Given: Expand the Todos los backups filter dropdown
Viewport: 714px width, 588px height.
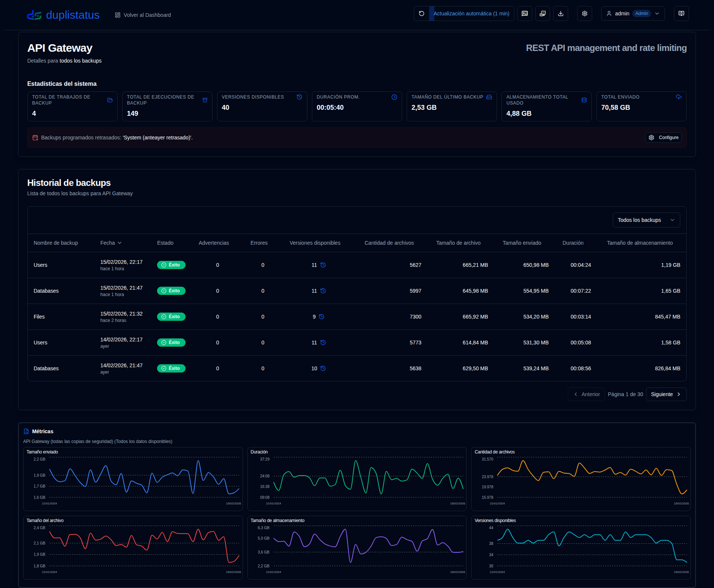Looking at the screenshot, I should coord(646,220).
